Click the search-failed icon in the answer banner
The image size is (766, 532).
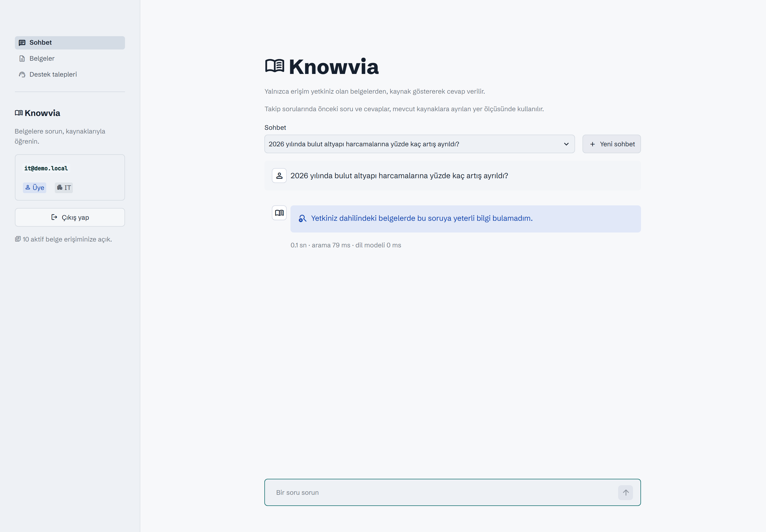(x=302, y=218)
